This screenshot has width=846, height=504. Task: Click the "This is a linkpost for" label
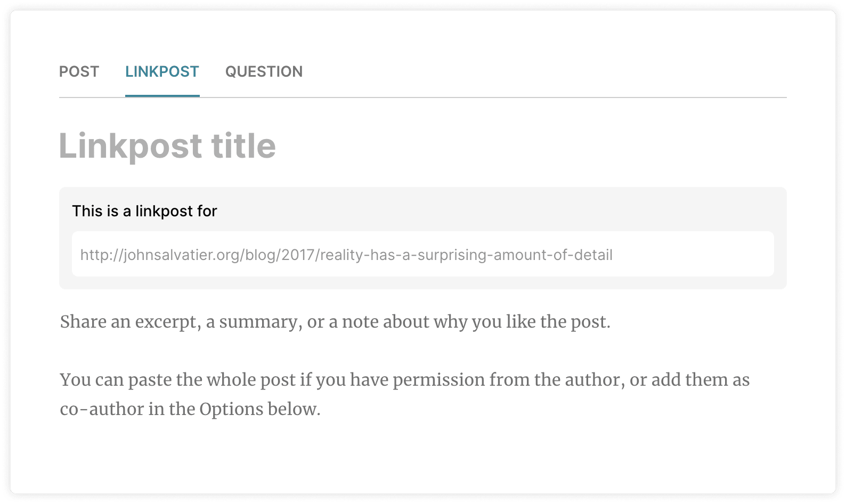[x=144, y=211]
